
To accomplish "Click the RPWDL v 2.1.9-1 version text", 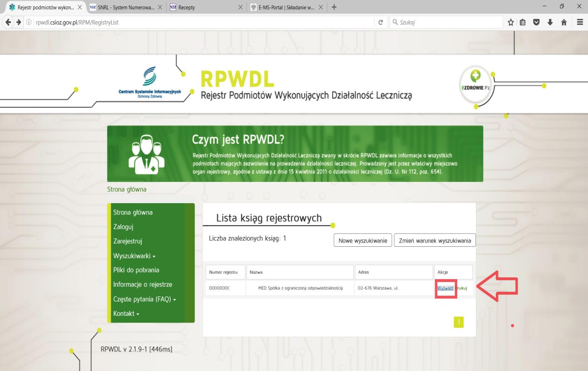I will coord(136,349).
